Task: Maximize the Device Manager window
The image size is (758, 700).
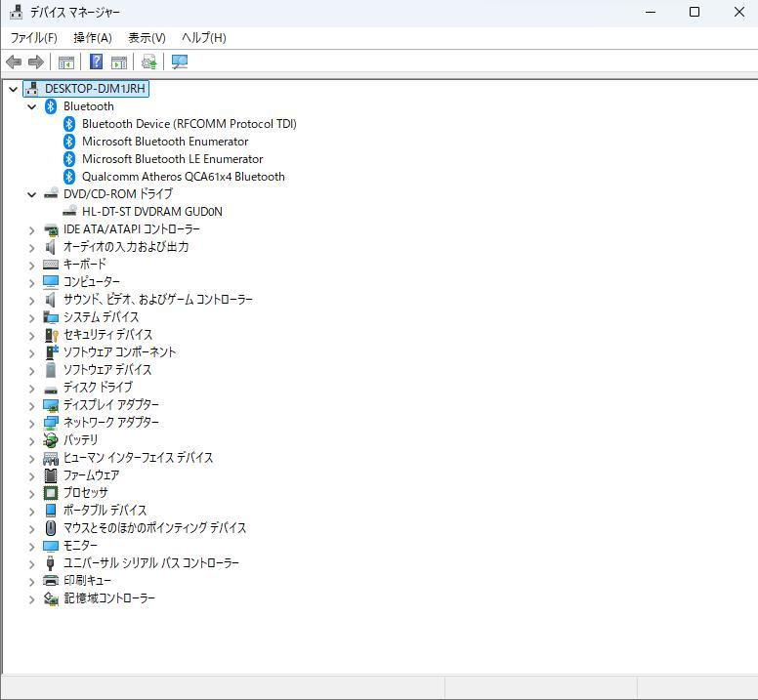Action: pos(695,12)
